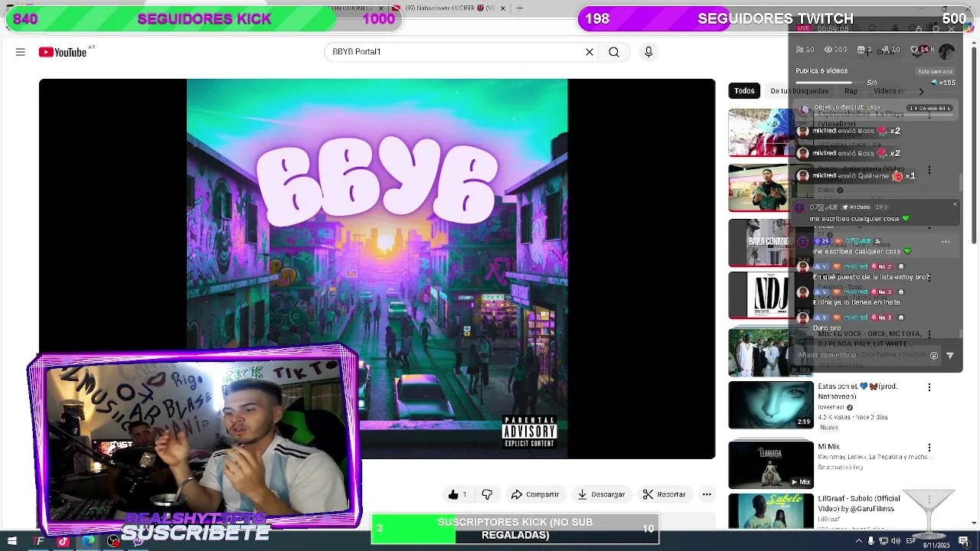Open the Estas con el video thumbnail
The width and height of the screenshot is (980, 551).
click(x=770, y=405)
